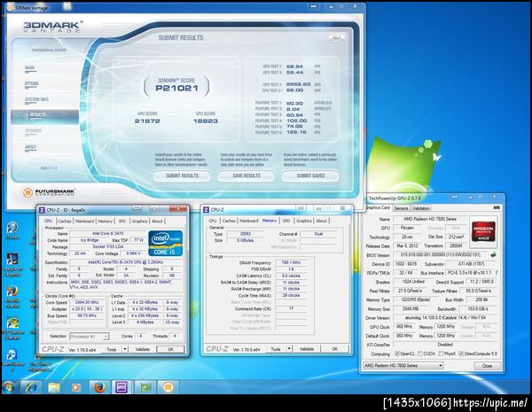The width and height of the screenshot is (532, 412).
Task: Click the purple CPU-Z taskbar icon
Action: pos(121,387)
